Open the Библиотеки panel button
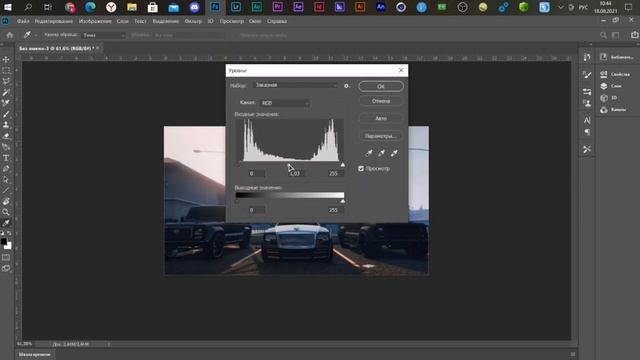The width and height of the screenshot is (640, 360). 616,57
